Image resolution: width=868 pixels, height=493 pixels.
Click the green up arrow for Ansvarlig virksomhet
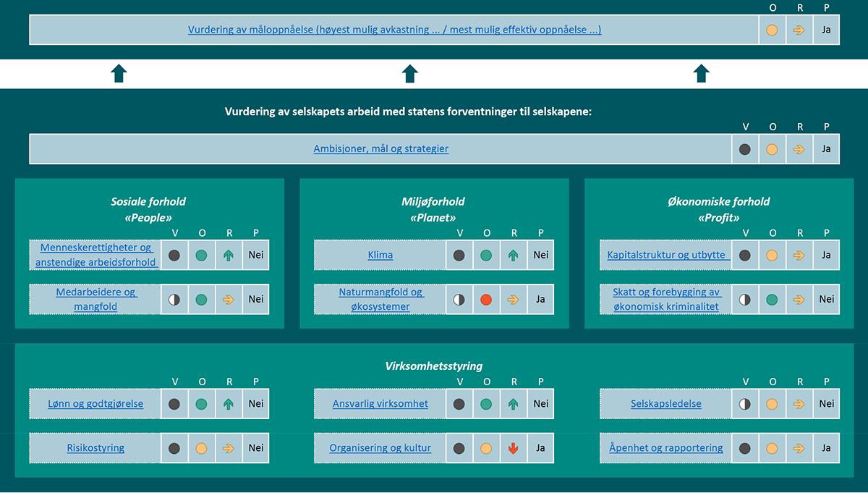tap(514, 404)
